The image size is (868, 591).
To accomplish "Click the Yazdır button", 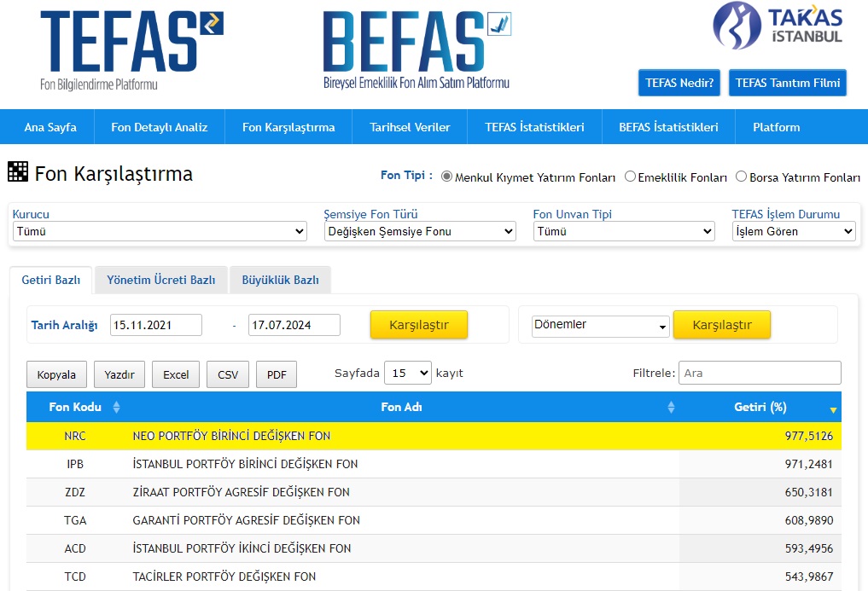I will click(119, 374).
